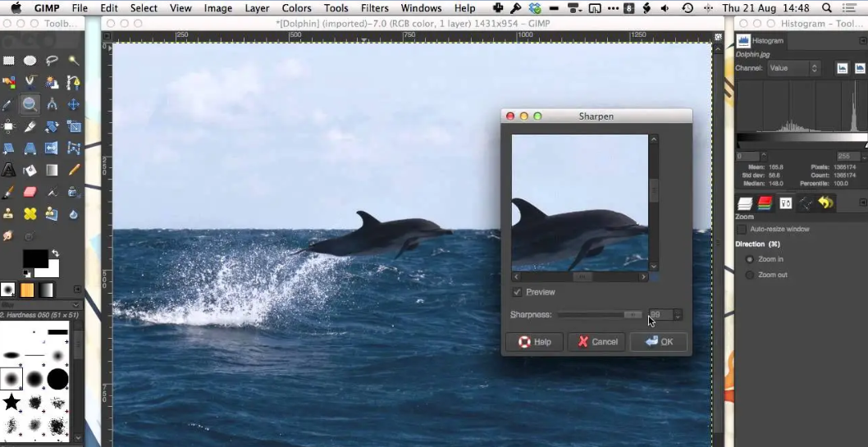This screenshot has width=868, height=447.
Task: Select the Heal tool
Action: (30, 214)
